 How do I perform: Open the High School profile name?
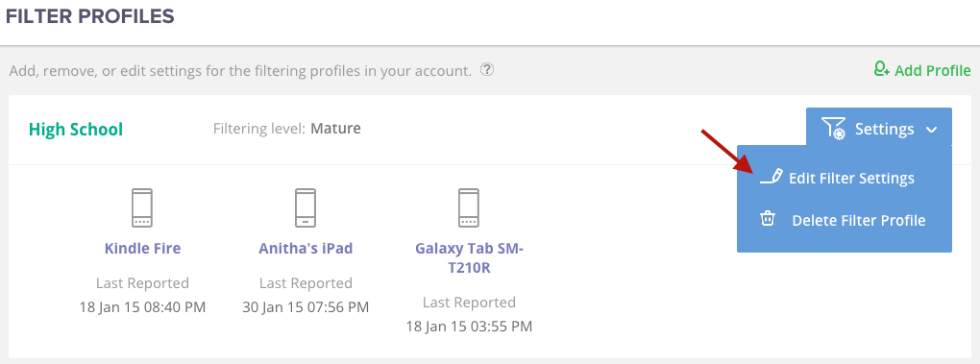(x=76, y=130)
